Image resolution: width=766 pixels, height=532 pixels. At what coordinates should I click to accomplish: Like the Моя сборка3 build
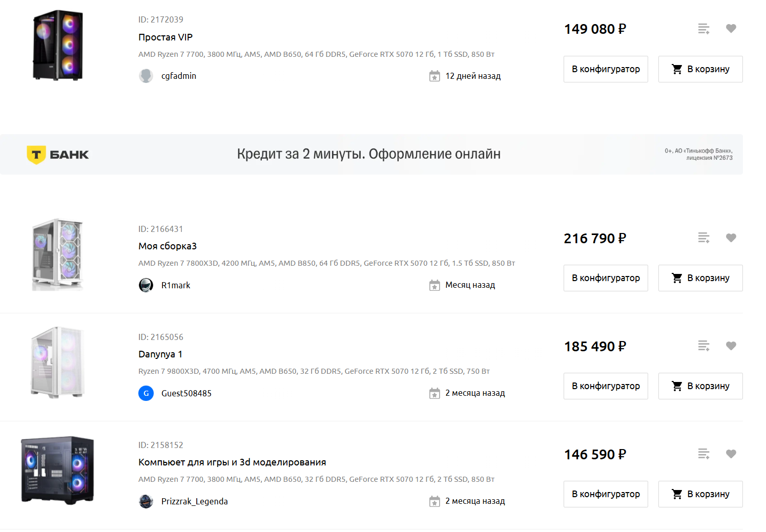pos(731,238)
